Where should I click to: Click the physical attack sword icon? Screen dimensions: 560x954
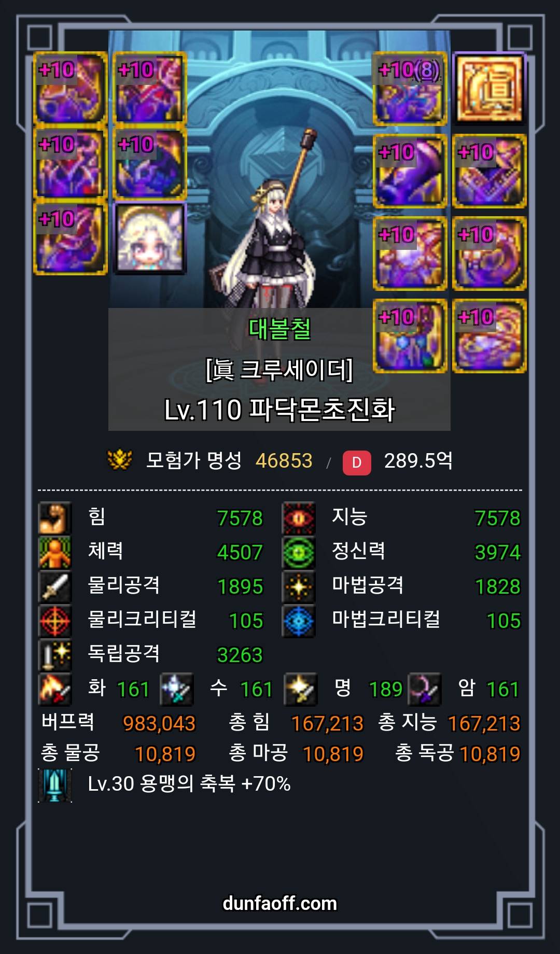tap(54, 586)
